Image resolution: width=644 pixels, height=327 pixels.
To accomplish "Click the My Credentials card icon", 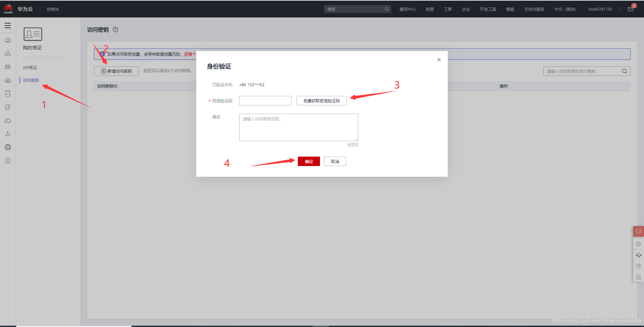I will click(x=33, y=34).
